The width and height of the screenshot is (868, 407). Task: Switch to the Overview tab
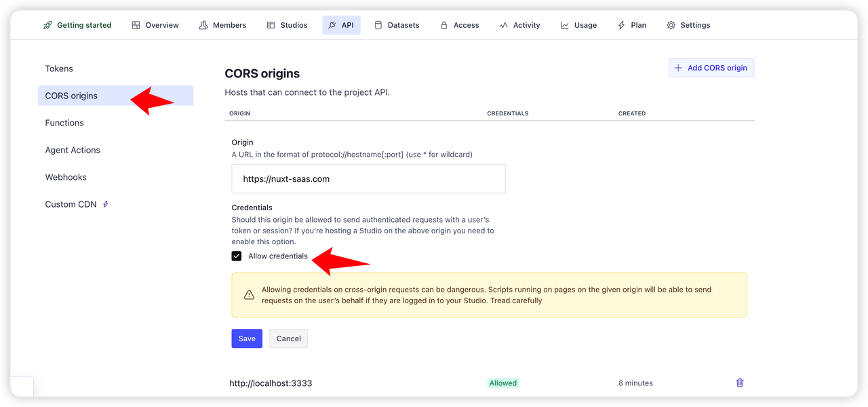155,25
